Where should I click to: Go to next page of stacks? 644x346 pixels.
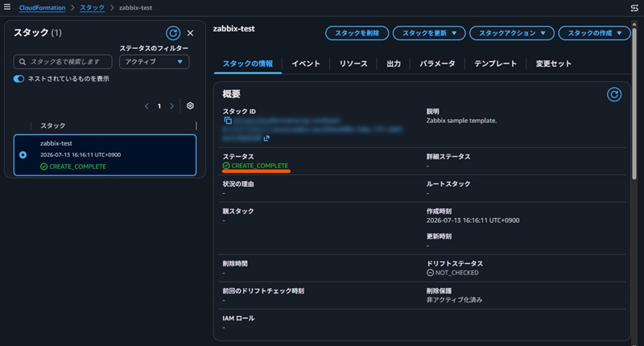click(x=171, y=106)
